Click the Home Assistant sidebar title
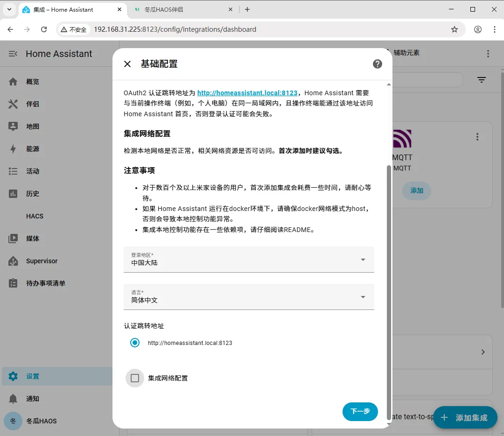This screenshot has height=436, width=504. tap(59, 54)
